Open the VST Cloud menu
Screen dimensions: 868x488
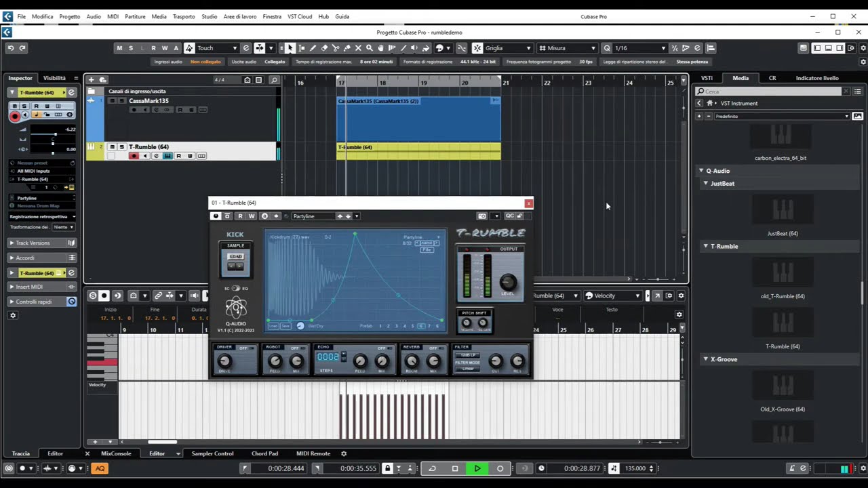pos(300,16)
